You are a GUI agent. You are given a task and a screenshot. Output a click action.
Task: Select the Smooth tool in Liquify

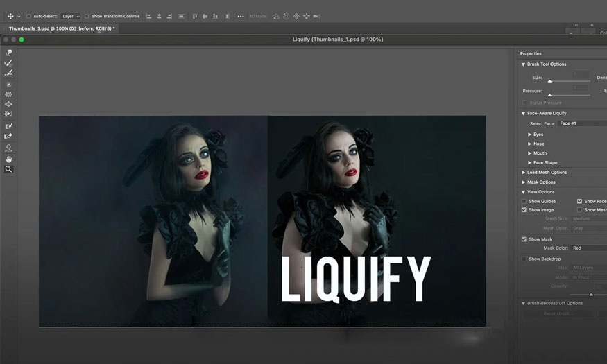(x=8, y=73)
